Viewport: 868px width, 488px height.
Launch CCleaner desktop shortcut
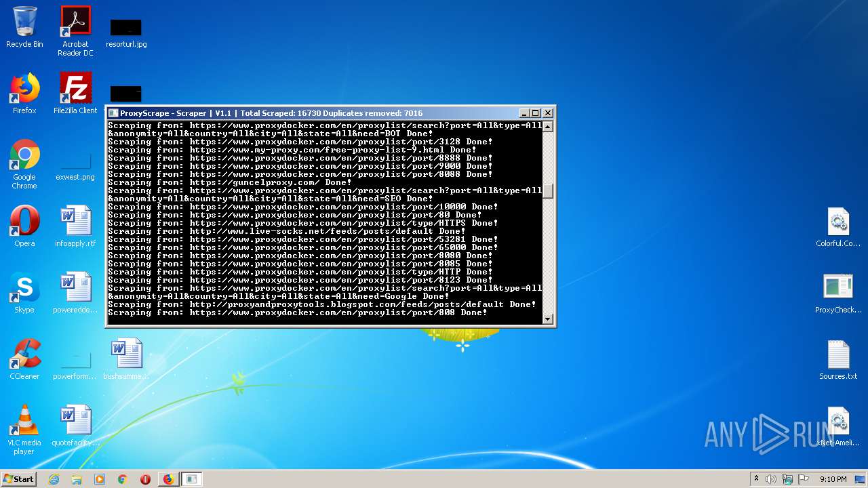tap(24, 359)
